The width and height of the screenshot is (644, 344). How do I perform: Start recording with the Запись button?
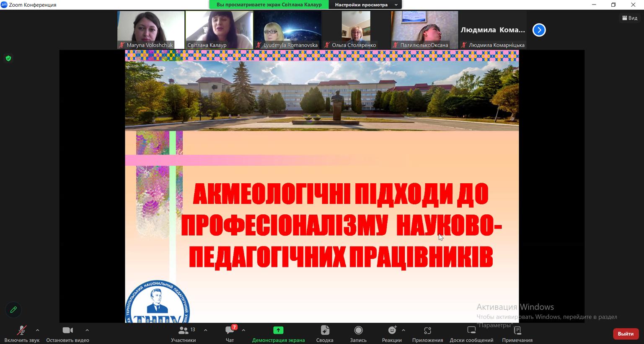coord(358,334)
